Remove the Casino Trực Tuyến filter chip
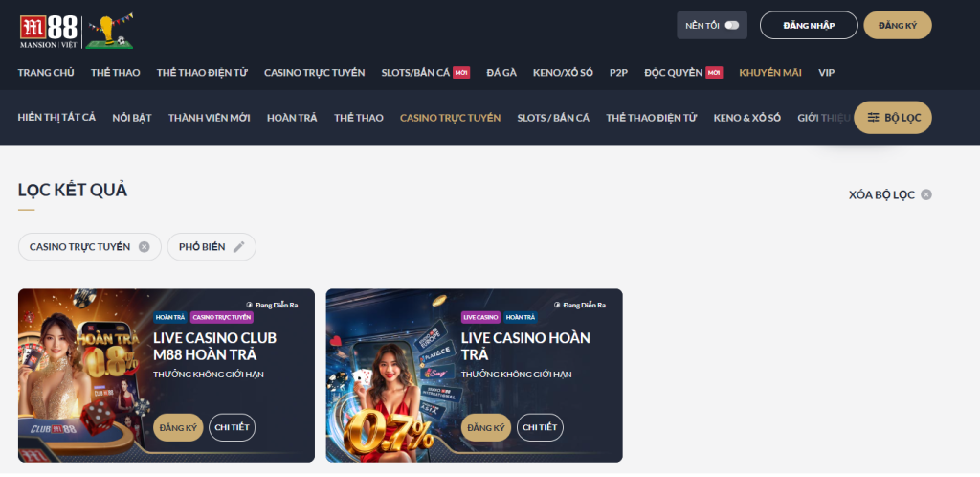Image resolution: width=980 pixels, height=477 pixels. (145, 247)
